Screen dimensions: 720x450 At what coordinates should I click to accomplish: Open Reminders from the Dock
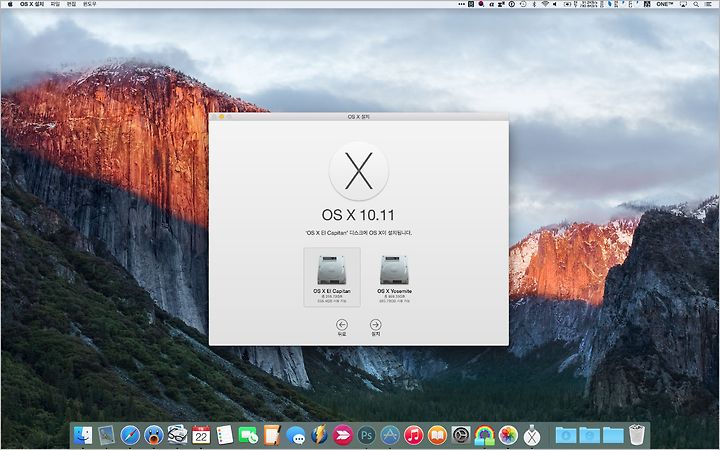click(x=225, y=435)
